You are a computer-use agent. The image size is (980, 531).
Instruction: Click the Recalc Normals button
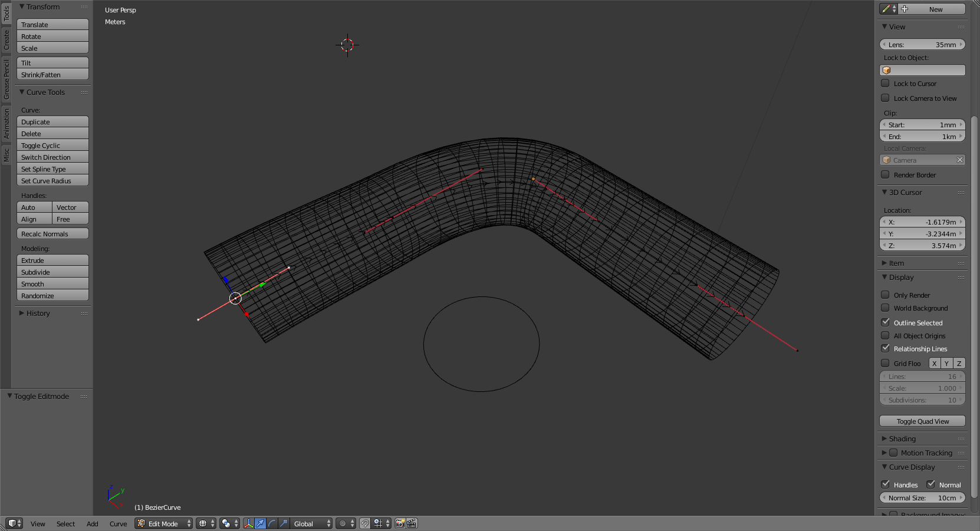click(x=52, y=233)
